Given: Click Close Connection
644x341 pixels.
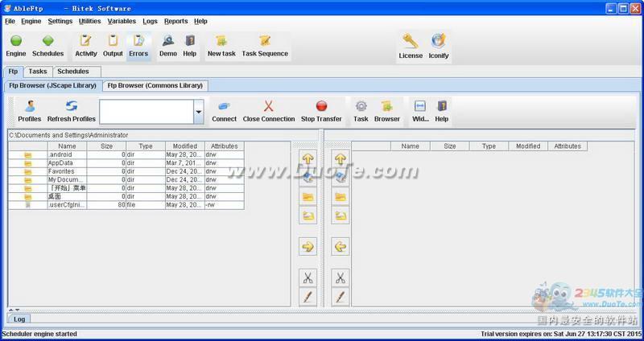Looking at the screenshot, I should [269, 112].
